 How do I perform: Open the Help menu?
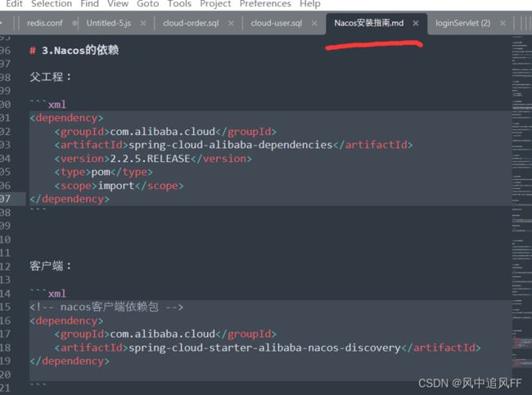309,4
